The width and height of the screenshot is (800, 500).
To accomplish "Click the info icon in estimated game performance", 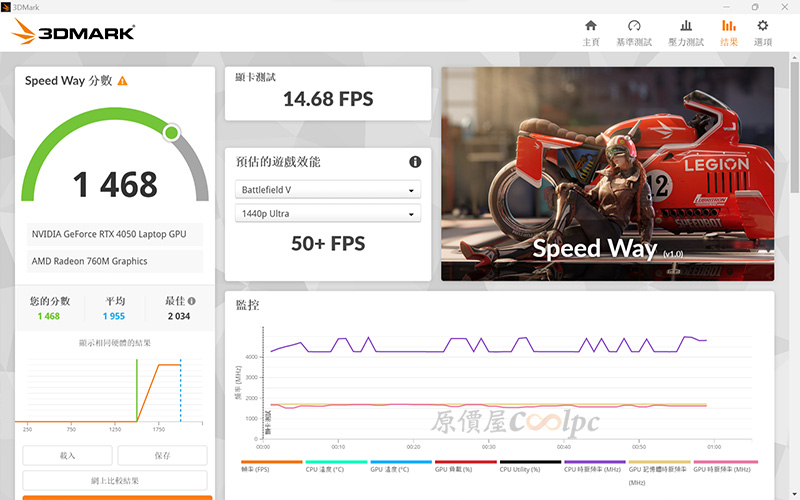I will pos(415,162).
